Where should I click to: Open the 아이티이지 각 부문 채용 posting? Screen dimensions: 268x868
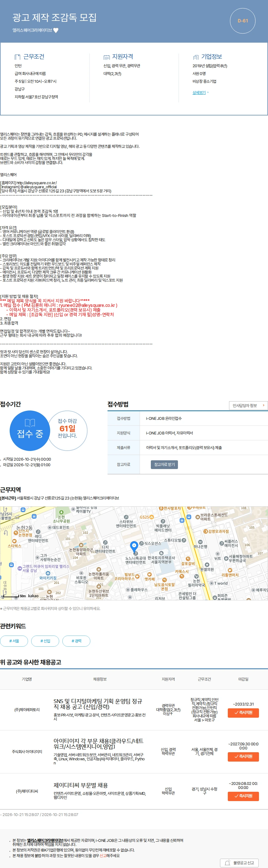(x=98, y=743)
